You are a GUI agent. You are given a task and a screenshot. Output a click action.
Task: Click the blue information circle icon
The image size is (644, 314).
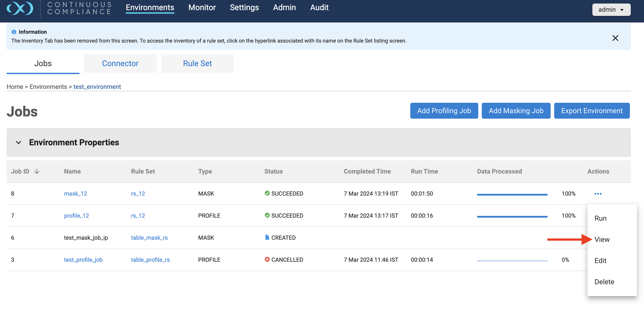[x=14, y=32]
